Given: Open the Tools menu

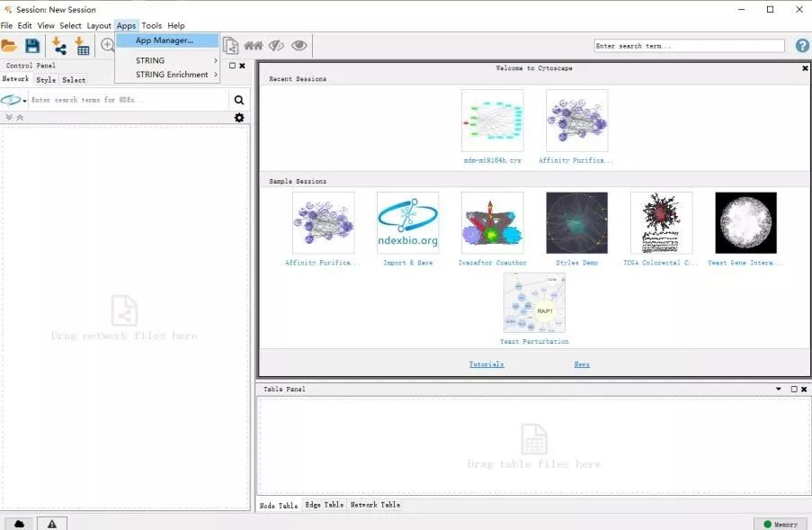Looking at the screenshot, I should coord(152,25).
